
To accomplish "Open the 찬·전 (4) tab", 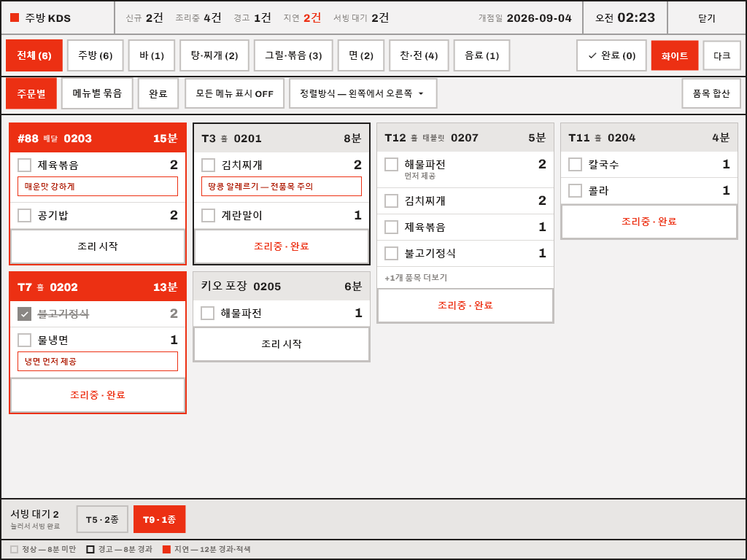I will [419, 55].
